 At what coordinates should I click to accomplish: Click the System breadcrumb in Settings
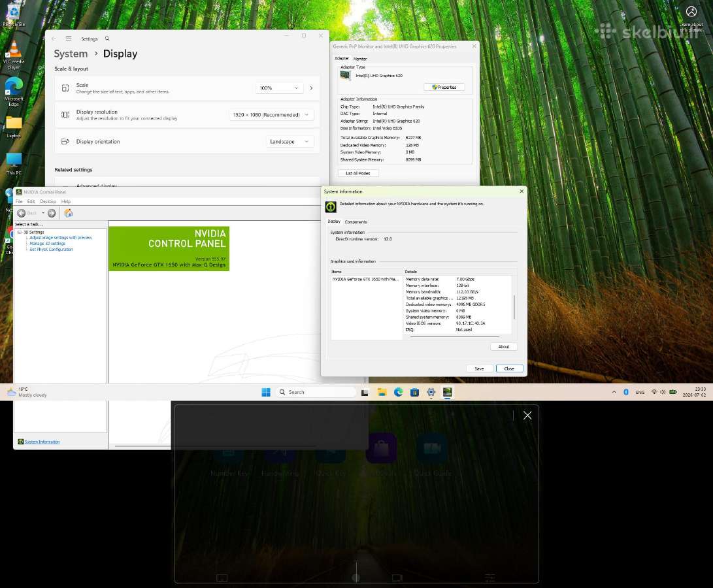pos(71,54)
